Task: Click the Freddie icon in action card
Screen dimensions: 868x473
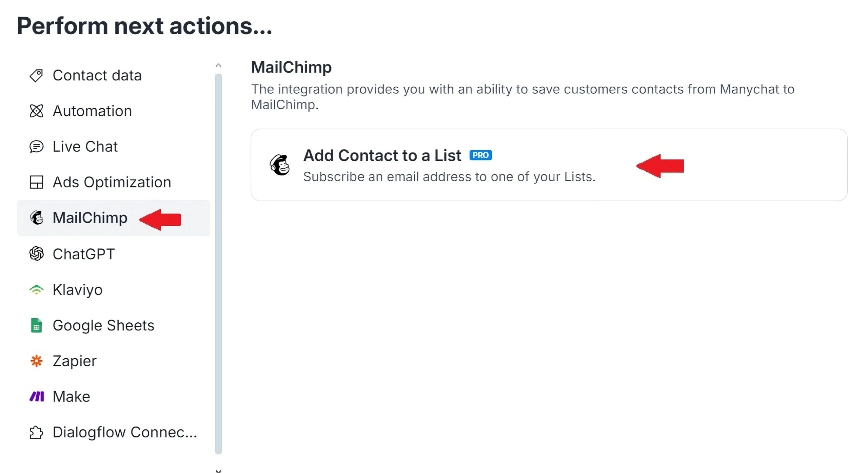Action: 280,165
